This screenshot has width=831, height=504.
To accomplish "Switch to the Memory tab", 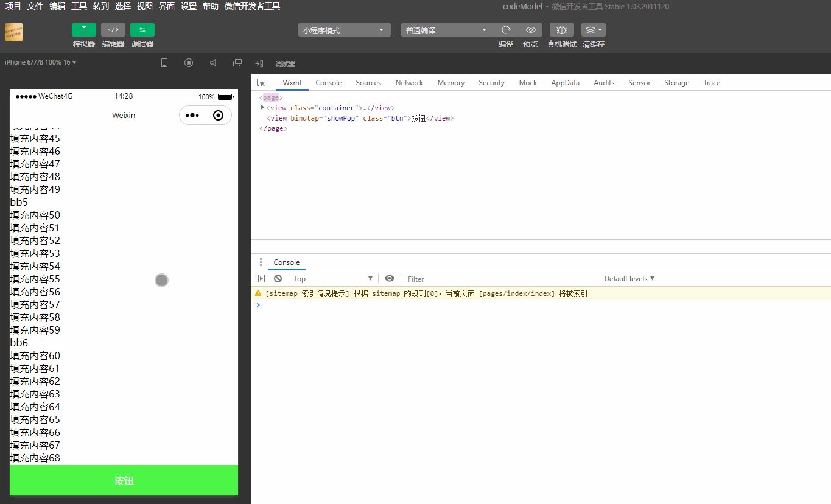I will pyautogui.click(x=451, y=83).
